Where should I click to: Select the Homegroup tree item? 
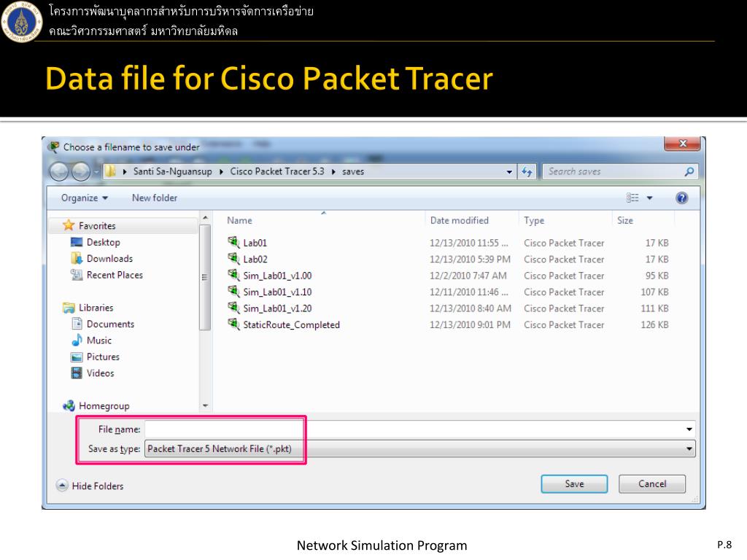point(104,405)
